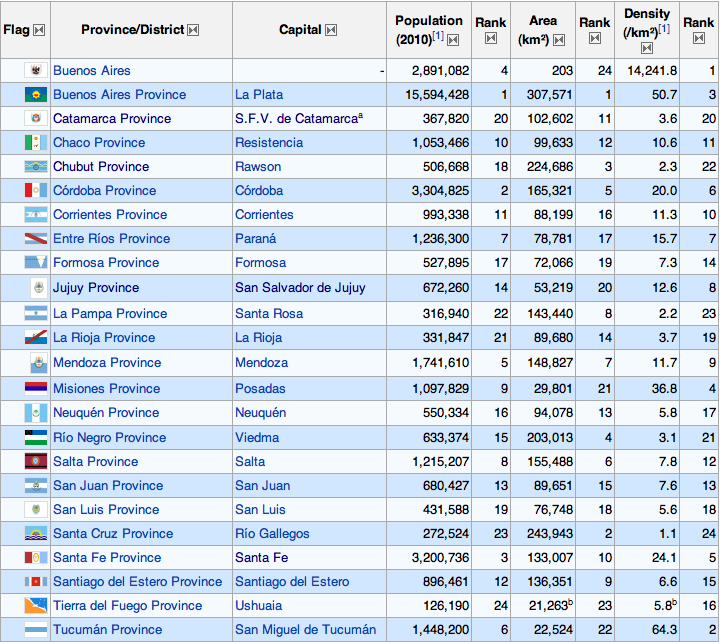The image size is (720, 642).
Task: Follow the Santa Rosa capital link
Action: point(269,314)
